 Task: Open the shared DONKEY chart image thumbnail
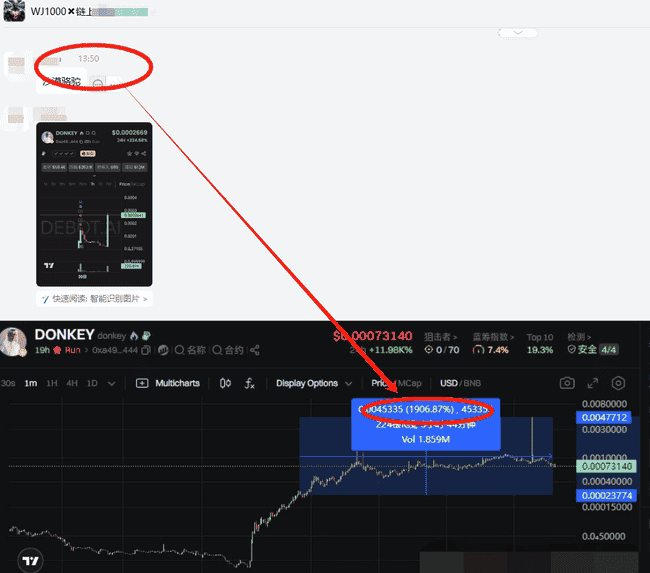point(94,204)
